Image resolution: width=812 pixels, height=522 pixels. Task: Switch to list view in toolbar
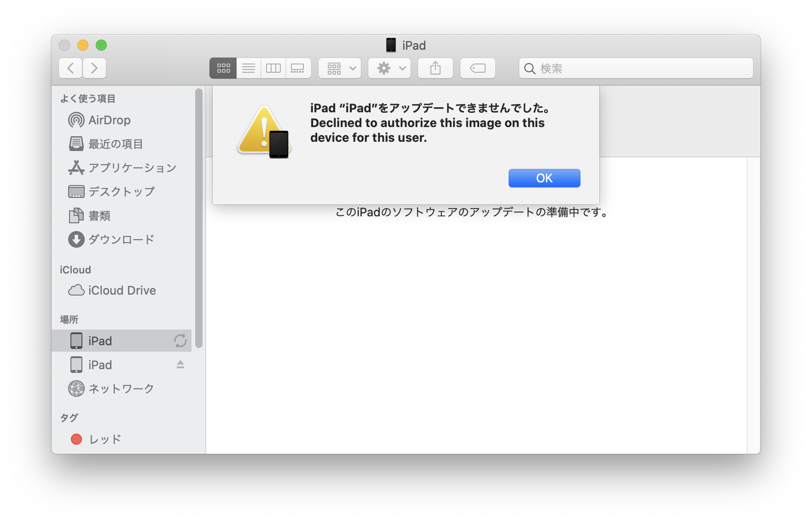[249, 68]
